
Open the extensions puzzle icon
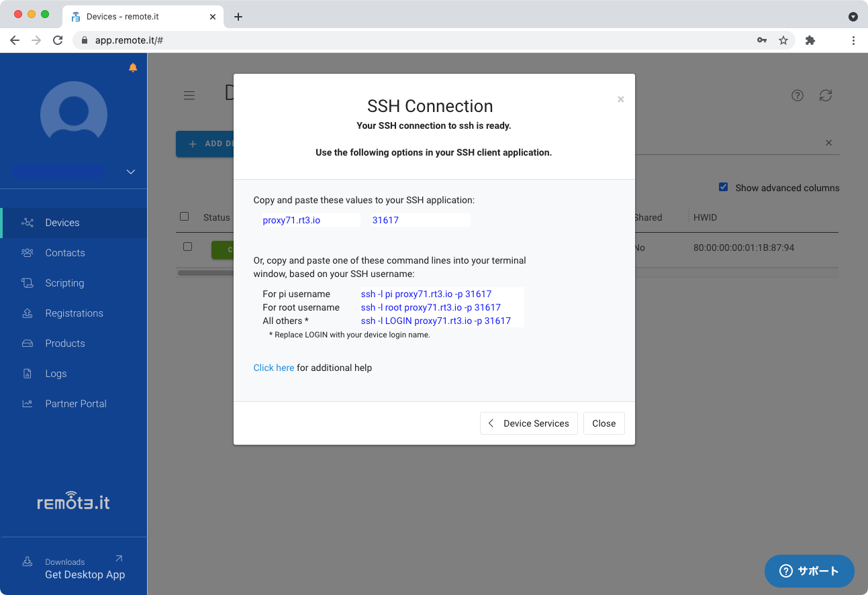(810, 40)
